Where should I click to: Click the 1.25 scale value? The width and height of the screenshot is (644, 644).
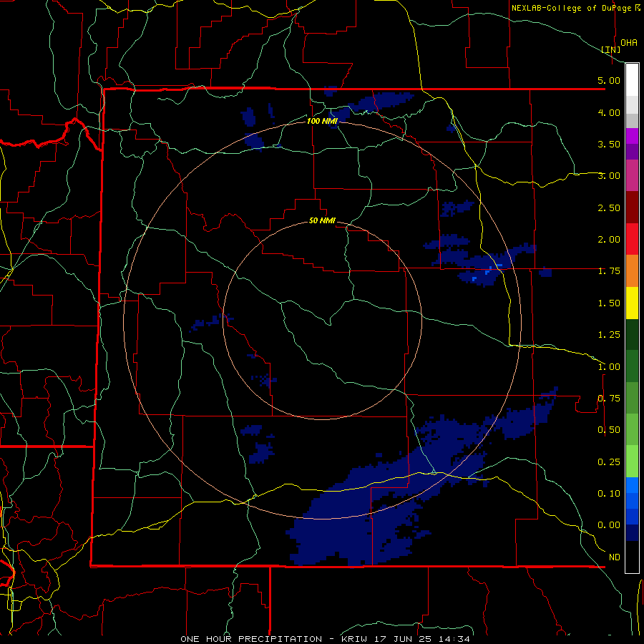609,335
